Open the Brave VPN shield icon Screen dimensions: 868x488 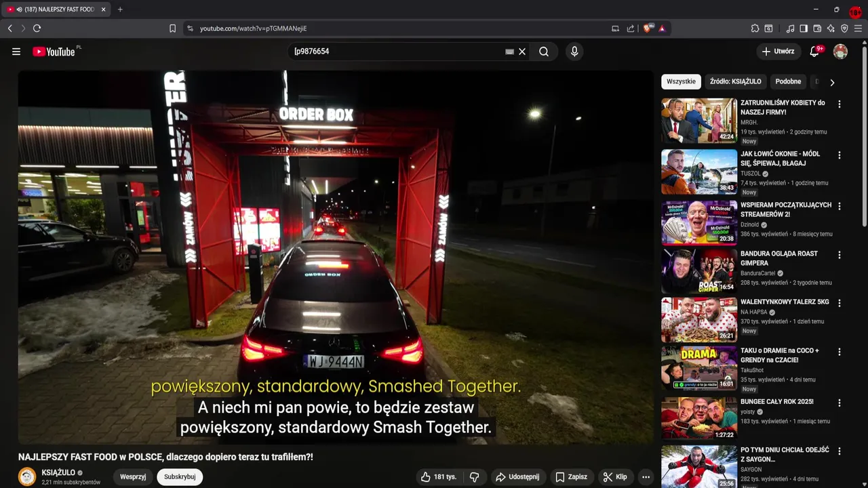pyautogui.click(x=844, y=28)
